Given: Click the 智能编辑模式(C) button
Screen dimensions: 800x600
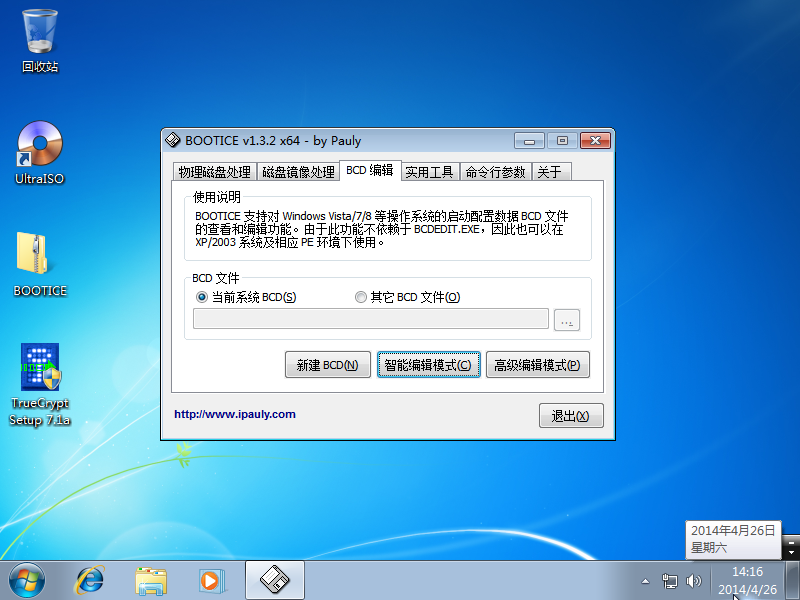Looking at the screenshot, I should tap(429, 365).
